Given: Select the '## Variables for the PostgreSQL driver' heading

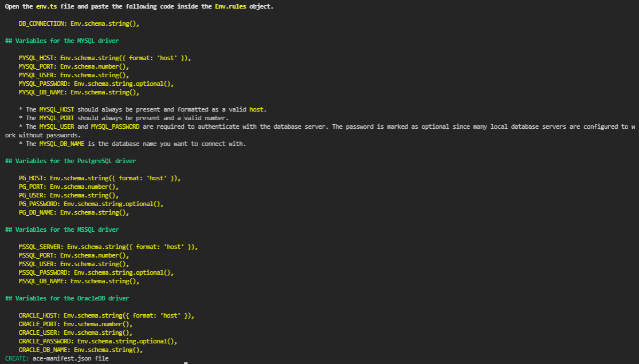Looking at the screenshot, I should tap(70, 161).
